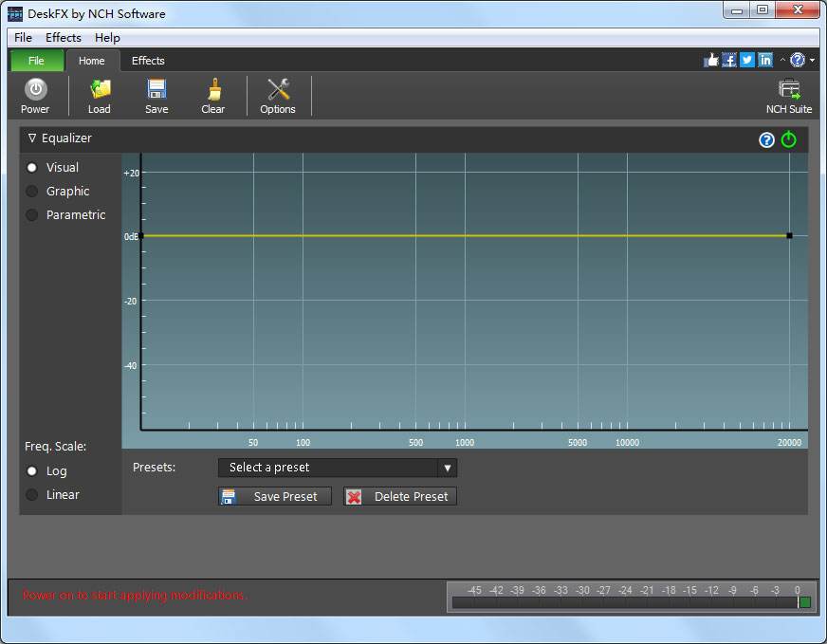Click the +20 dB axis label
The width and height of the screenshot is (827, 644).
click(131, 173)
